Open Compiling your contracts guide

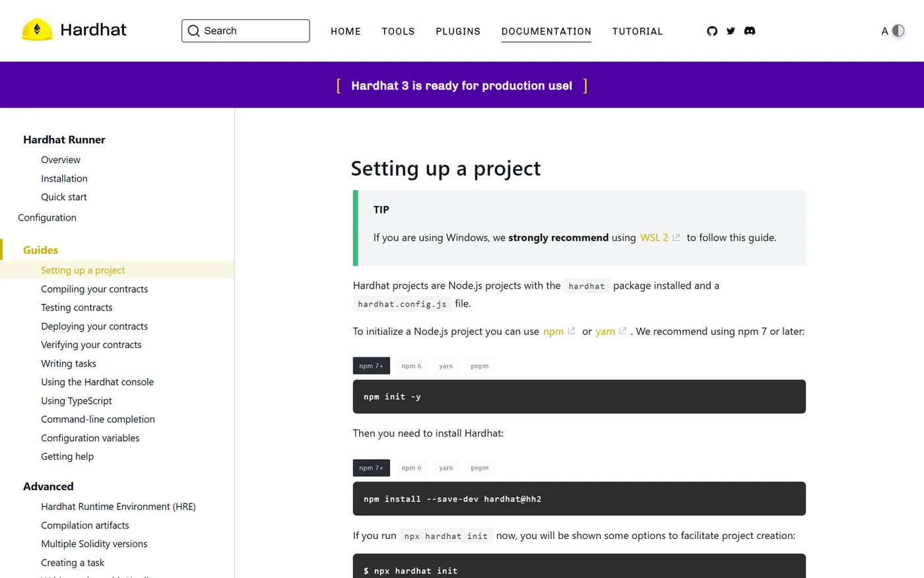94,289
